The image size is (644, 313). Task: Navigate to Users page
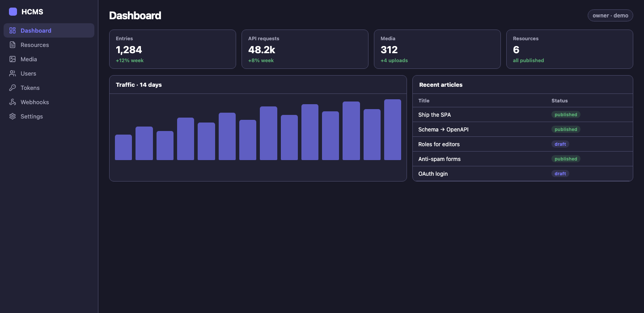tap(49, 73)
